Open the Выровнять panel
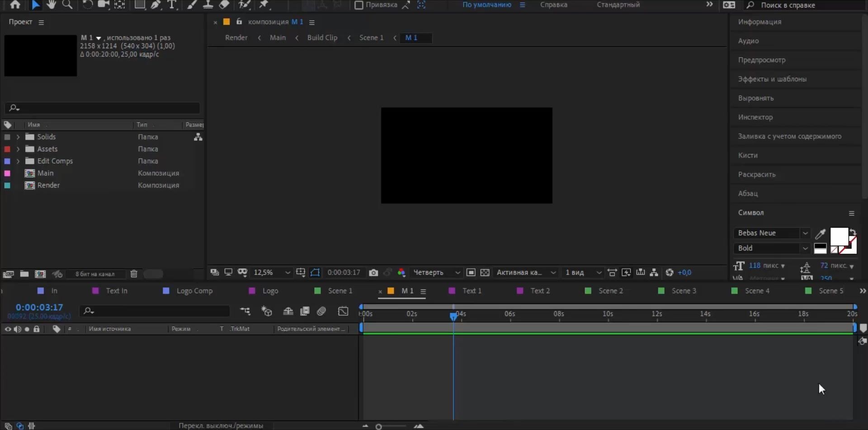868x430 pixels. pyautogui.click(x=756, y=98)
